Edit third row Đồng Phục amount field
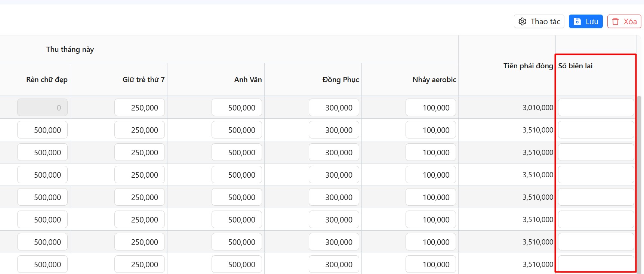This screenshot has height=274, width=644. 334,152
